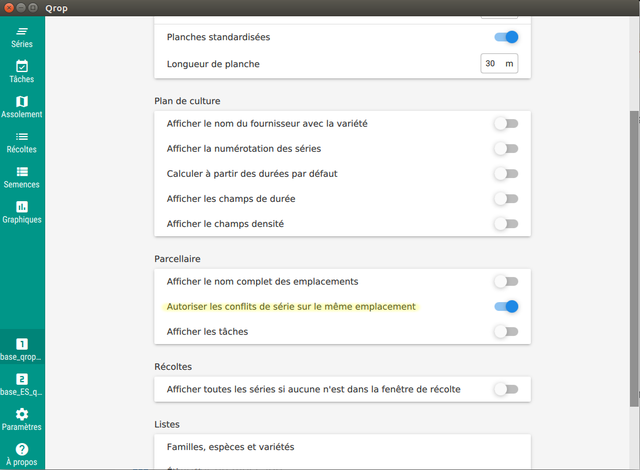Toggle Afficher toutes les séries récolte switch

click(x=506, y=389)
